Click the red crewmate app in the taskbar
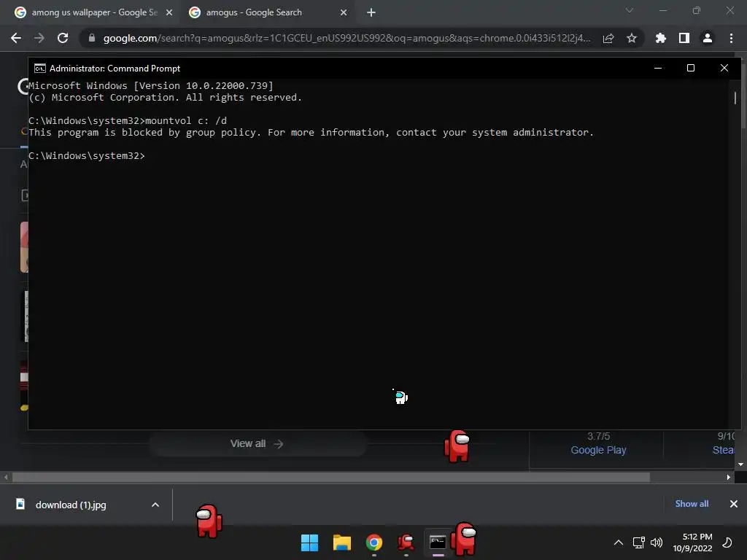This screenshot has height=560, width=747. (x=406, y=542)
